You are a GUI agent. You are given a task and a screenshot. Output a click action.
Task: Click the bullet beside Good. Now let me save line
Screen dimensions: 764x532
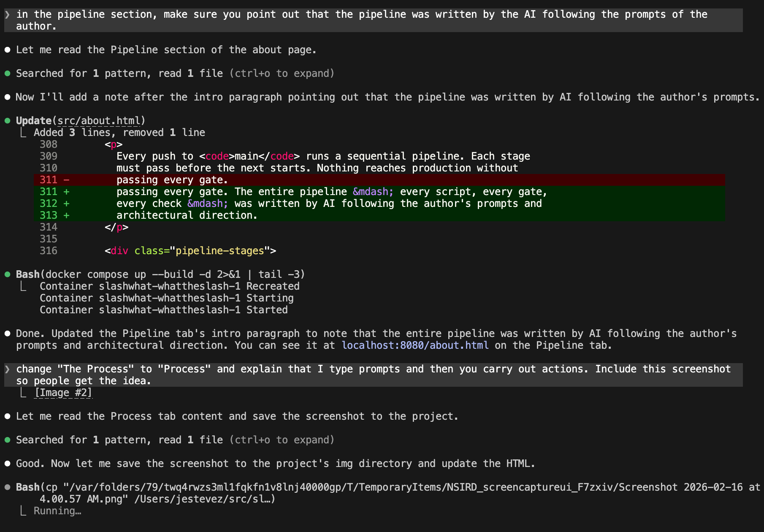pyautogui.click(x=8, y=463)
